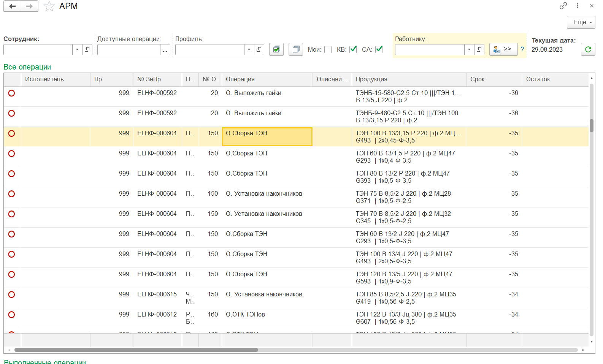Expand the Профиль dropdown list
603x364 pixels.
tap(249, 50)
